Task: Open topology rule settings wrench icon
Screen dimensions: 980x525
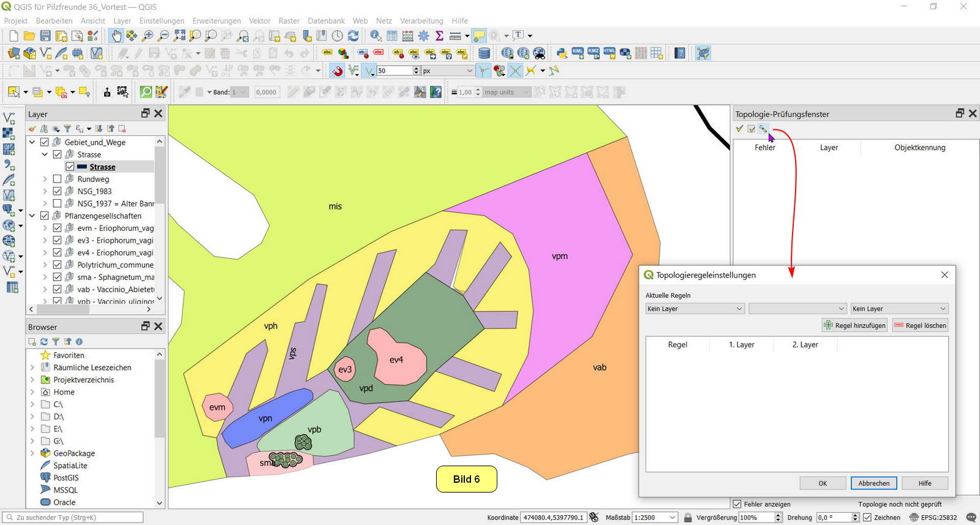Action: point(763,129)
